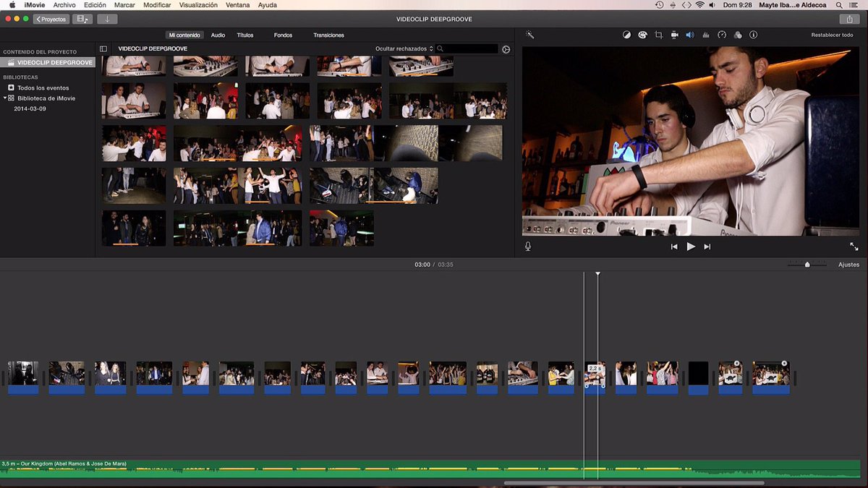
Task: Open the Ocultar rechazados filter dropdown
Action: tap(404, 48)
